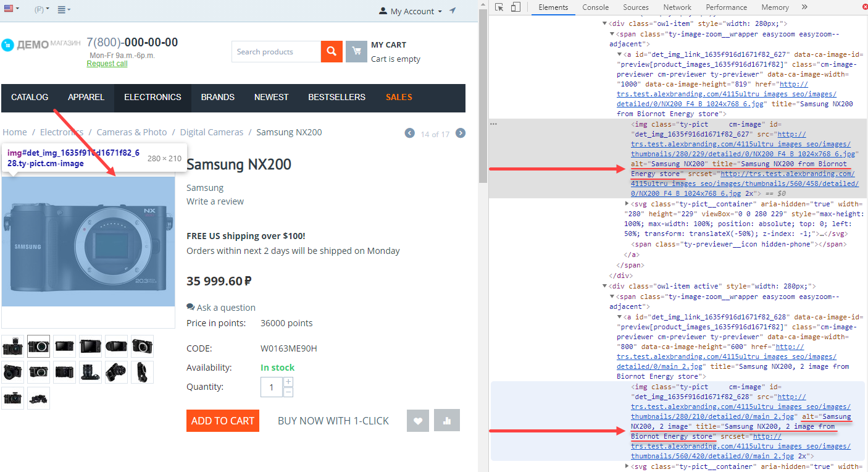Click in the Search products field
The height and width of the screenshot is (472, 868).
point(276,52)
